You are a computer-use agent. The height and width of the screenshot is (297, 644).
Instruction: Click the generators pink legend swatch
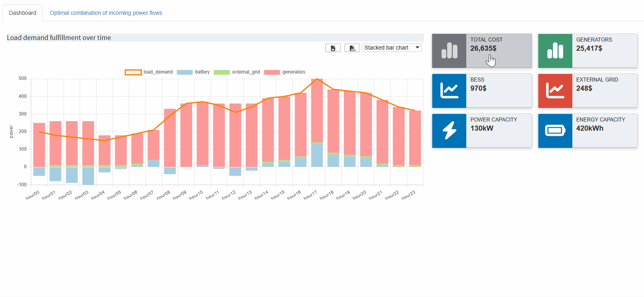pos(272,72)
